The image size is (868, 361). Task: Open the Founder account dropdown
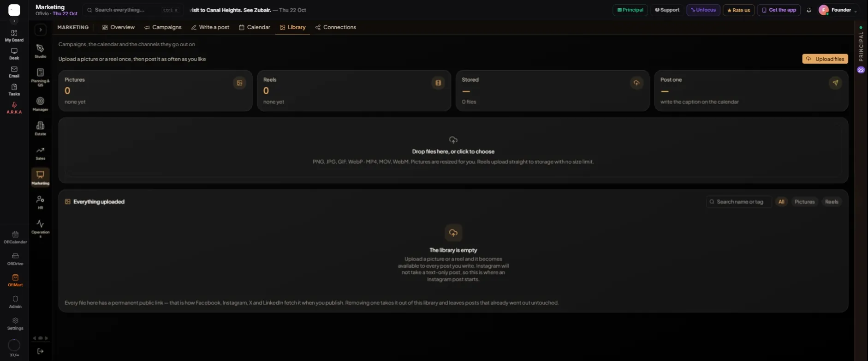[x=838, y=10]
